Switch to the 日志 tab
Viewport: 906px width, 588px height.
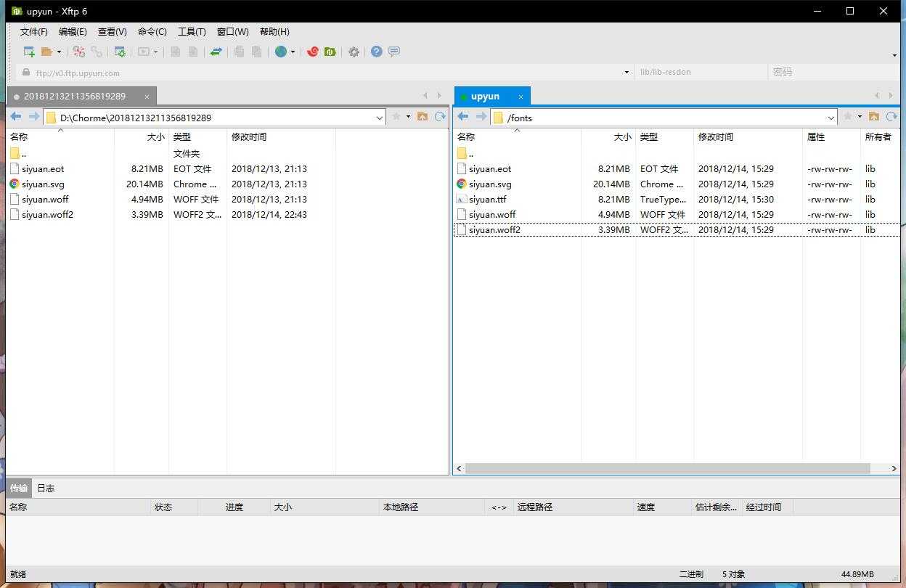pos(46,488)
